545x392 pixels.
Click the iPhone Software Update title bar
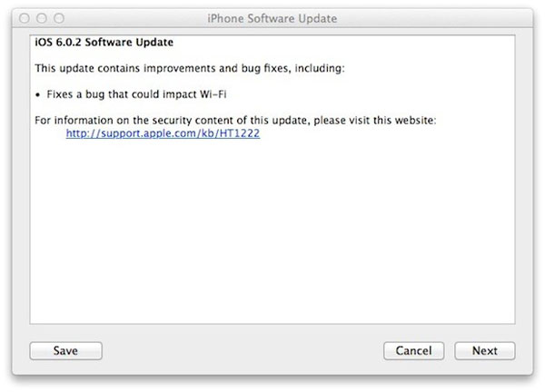pyautogui.click(x=272, y=17)
